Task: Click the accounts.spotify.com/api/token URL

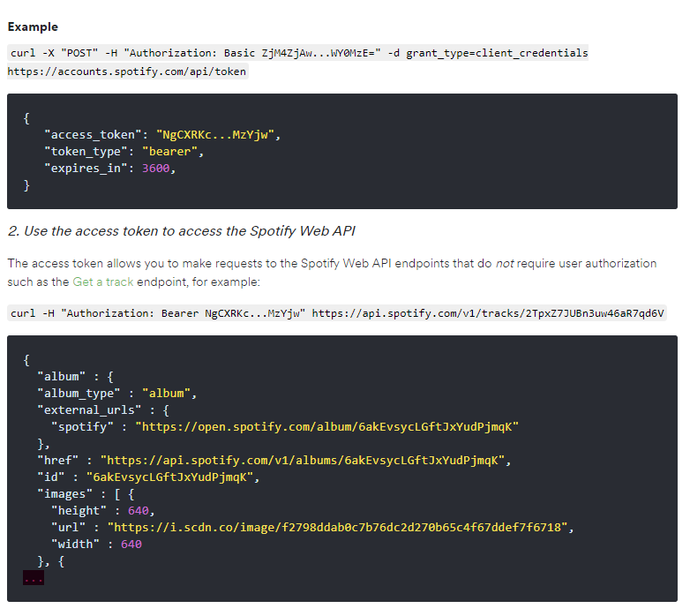Action: (x=128, y=71)
